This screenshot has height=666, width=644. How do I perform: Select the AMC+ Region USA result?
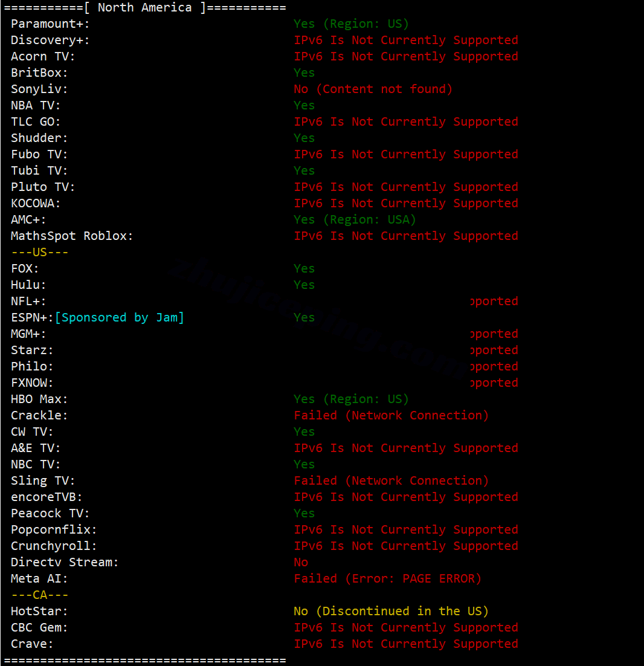[355, 219]
